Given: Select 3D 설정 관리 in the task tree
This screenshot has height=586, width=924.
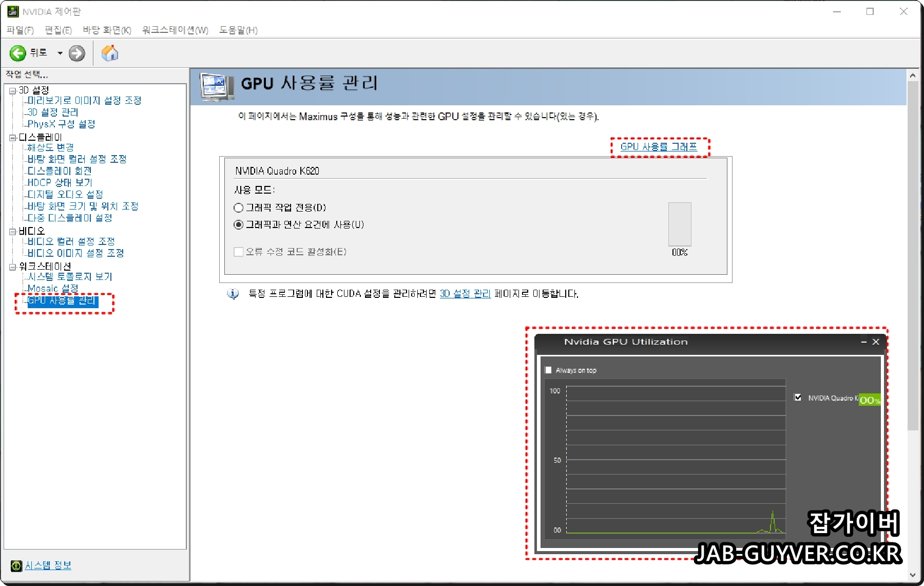Looking at the screenshot, I should point(53,112).
